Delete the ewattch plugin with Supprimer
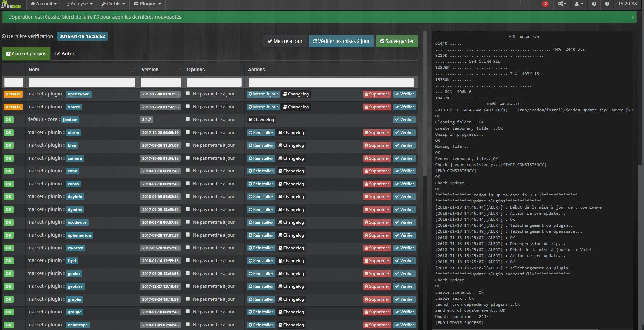Viewport: 644px width, 330px height. click(x=377, y=248)
